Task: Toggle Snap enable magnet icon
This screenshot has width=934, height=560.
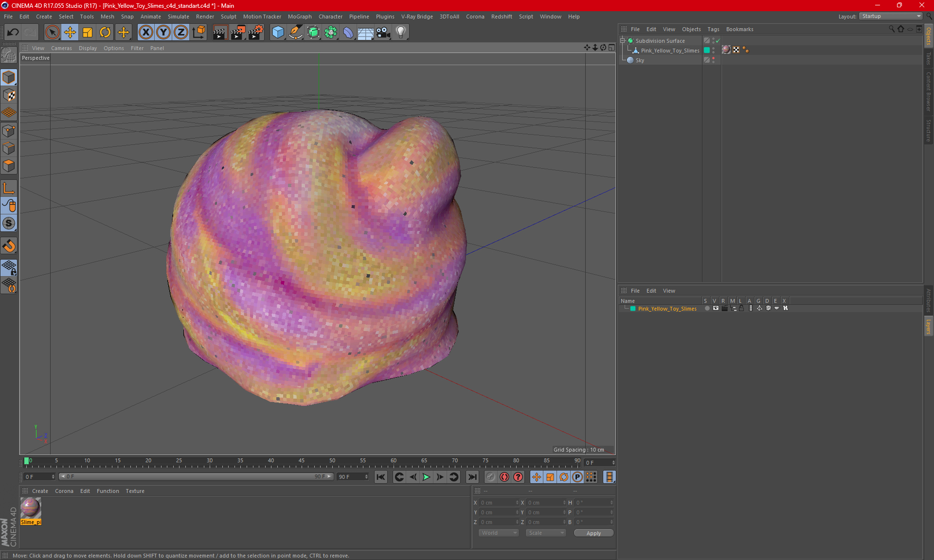Action: coord(9,246)
